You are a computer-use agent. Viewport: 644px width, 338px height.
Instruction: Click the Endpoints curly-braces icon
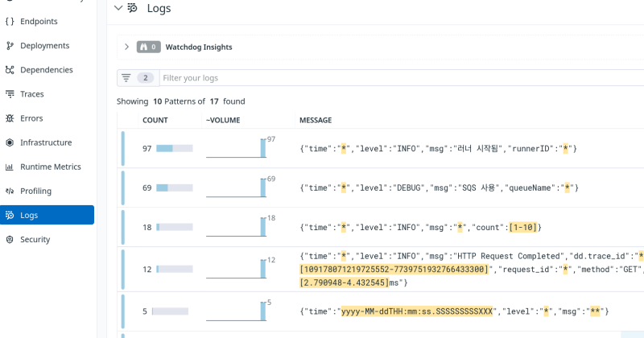pos(10,22)
